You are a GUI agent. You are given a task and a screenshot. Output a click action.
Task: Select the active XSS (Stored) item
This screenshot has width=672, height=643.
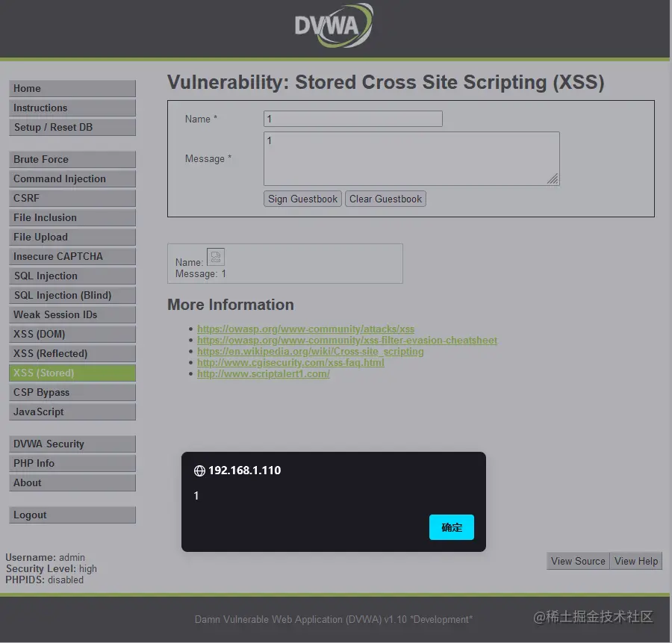[x=72, y=373]
